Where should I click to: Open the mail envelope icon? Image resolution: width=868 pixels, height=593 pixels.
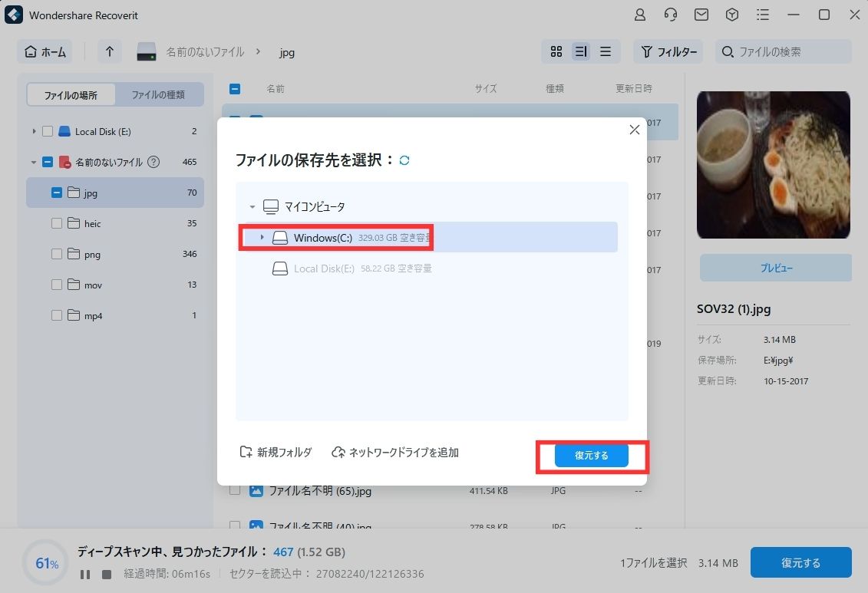point(701,15)
